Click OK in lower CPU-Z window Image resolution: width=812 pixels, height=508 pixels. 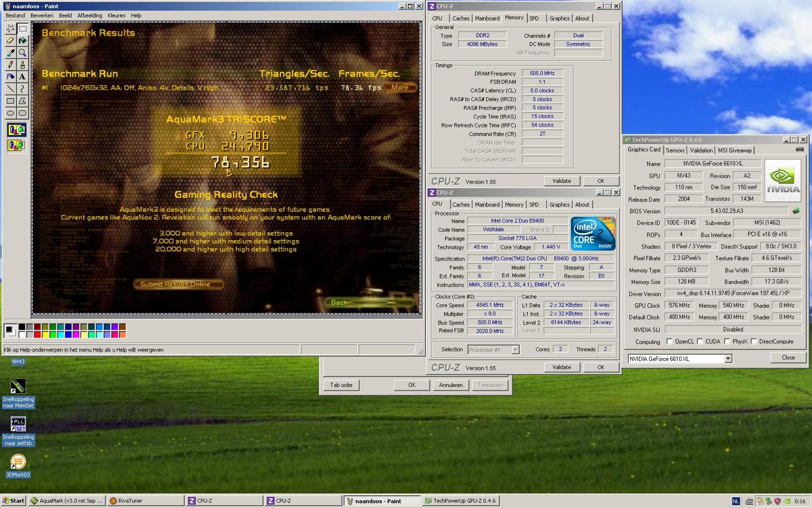tap(601, 367)
